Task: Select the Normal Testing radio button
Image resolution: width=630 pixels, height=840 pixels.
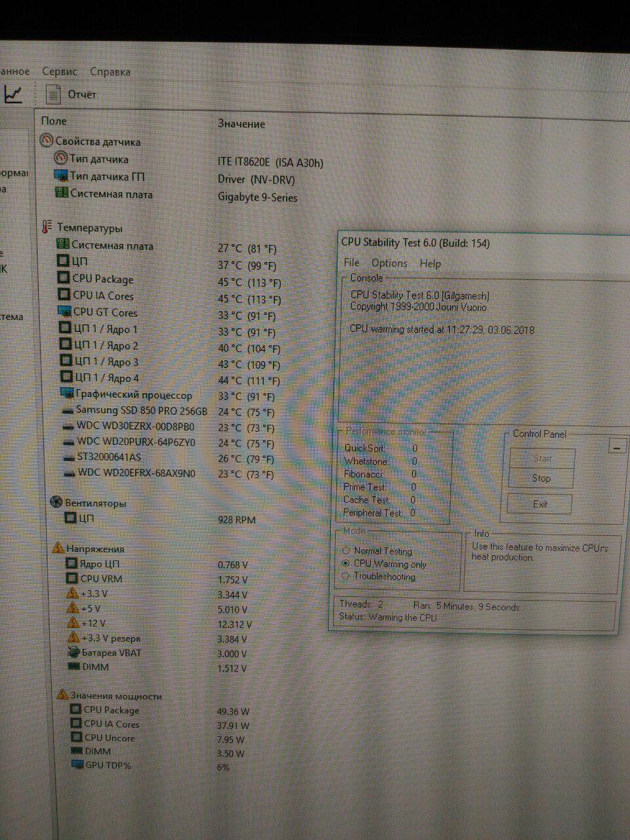Action: pyautogui.click(x=346, y=551)
